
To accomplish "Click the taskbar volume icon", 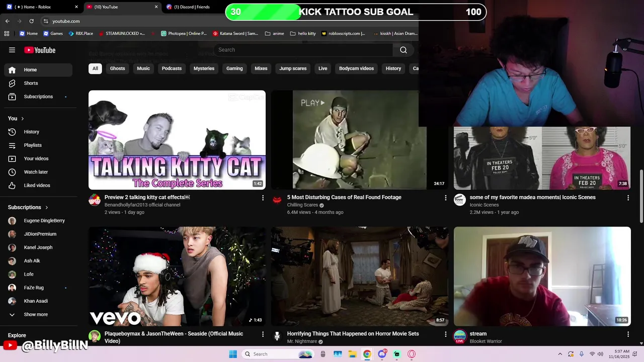I will tap(600, 354).
